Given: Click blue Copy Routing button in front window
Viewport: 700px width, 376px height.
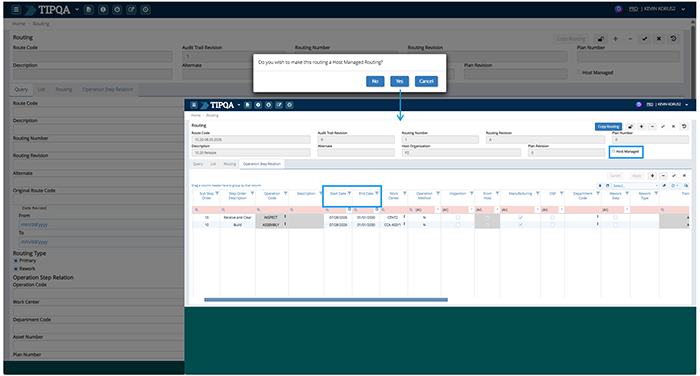Looking at the screenshot, I should [x=608, y=127].
